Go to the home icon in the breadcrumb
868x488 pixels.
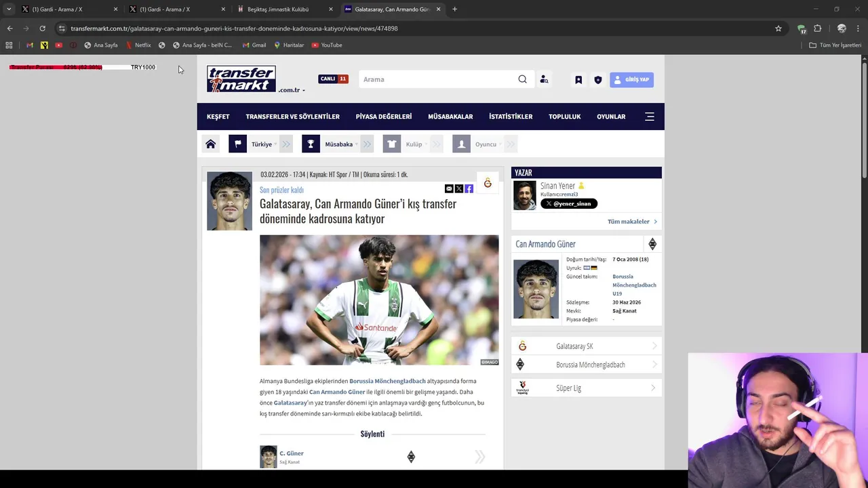tap(211, 144)
